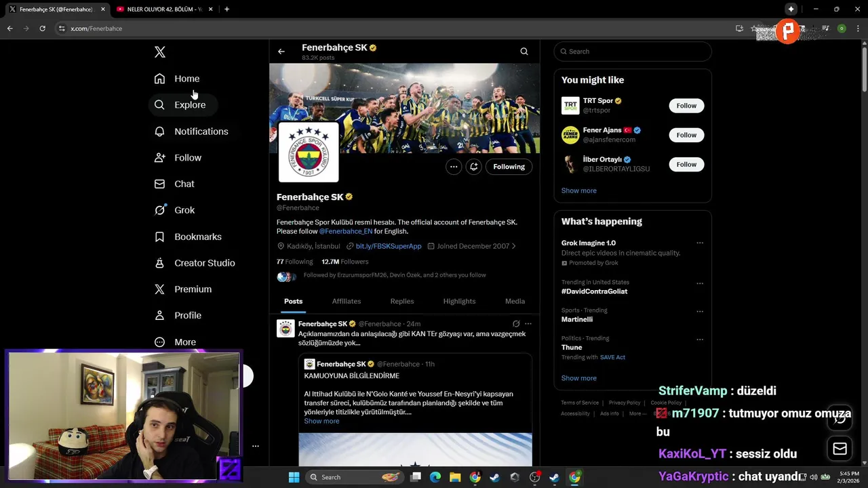
Task: Open Notifications in the sidebar
Action: [191, 131]
